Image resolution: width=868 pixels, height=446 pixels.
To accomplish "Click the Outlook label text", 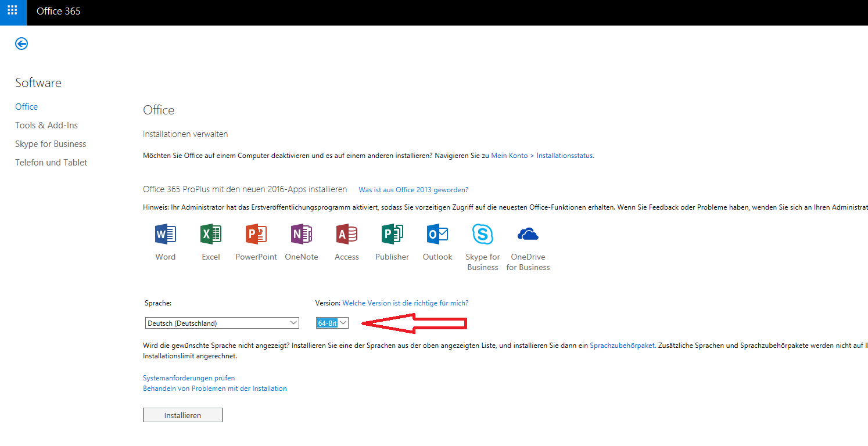I will [437, 257].
